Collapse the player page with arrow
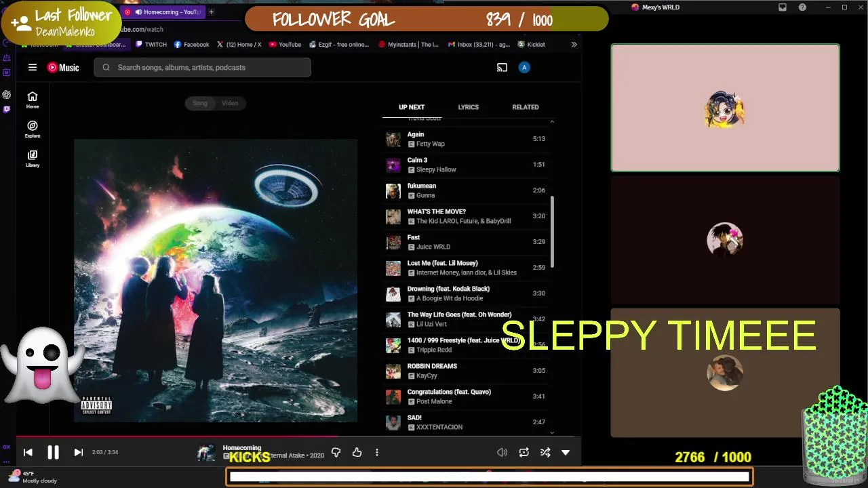The height and width of the screenshot is (488, 868). [x=566, y=452]
